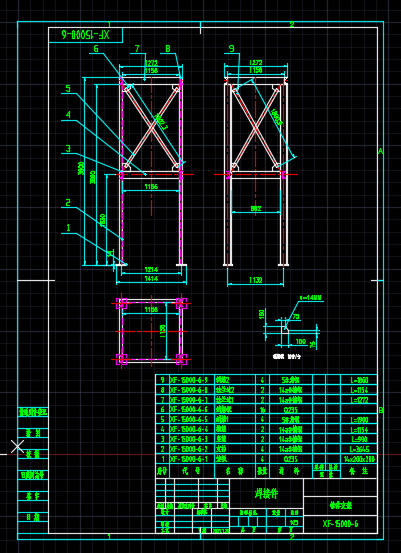Click the L=1154 remark in table row 4

(359, 429)
